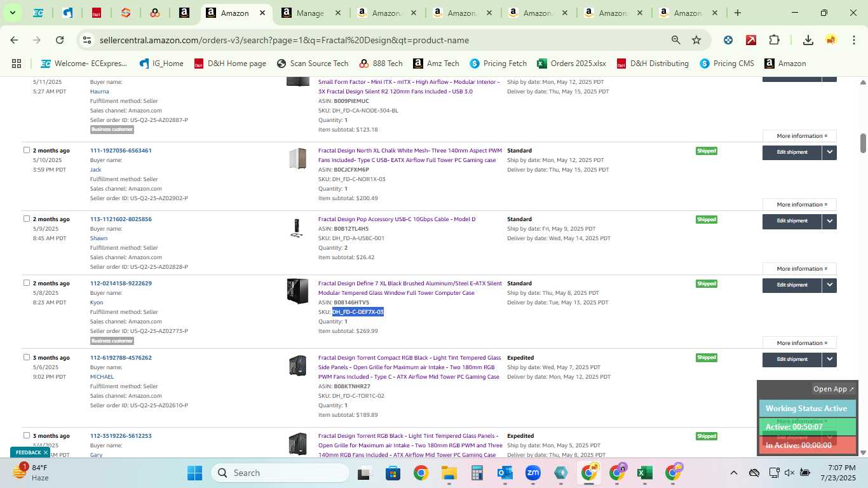Screen dimensions: 868x488
Task: Open Scan Source Tech bookmark
Action: [313, 64]
